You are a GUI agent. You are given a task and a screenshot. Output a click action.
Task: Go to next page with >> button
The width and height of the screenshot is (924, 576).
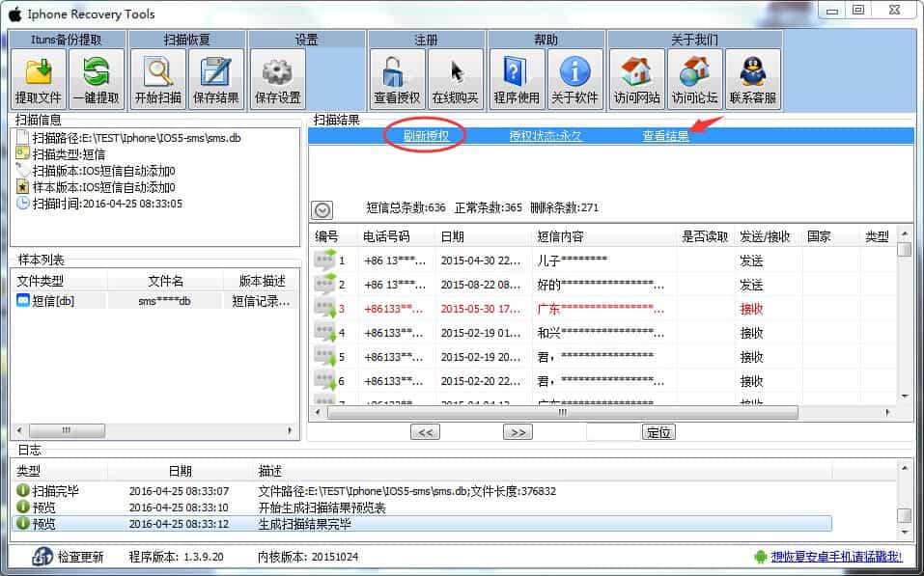(x=518, y=432)
